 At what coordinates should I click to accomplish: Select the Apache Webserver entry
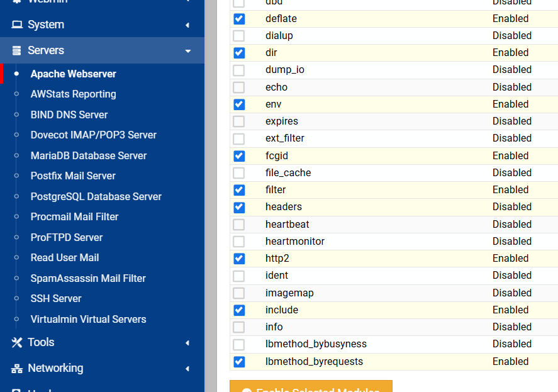tap(74, 74)
